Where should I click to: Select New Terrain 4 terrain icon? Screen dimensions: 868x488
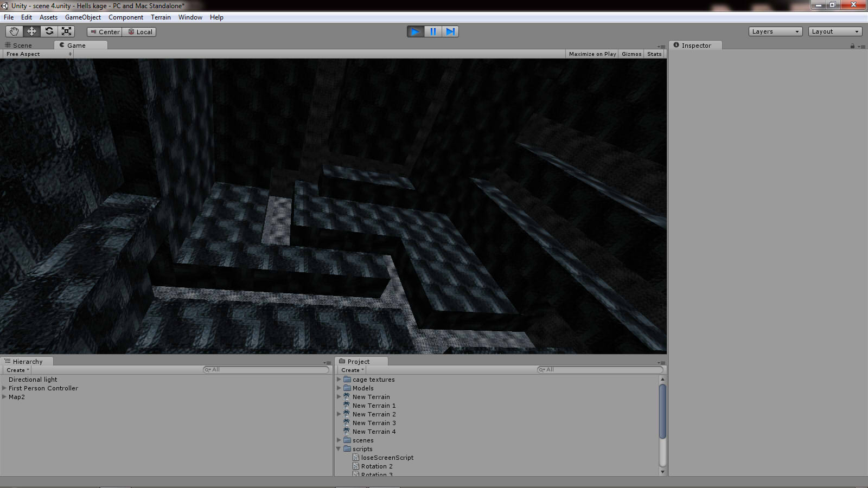(347, 432)
